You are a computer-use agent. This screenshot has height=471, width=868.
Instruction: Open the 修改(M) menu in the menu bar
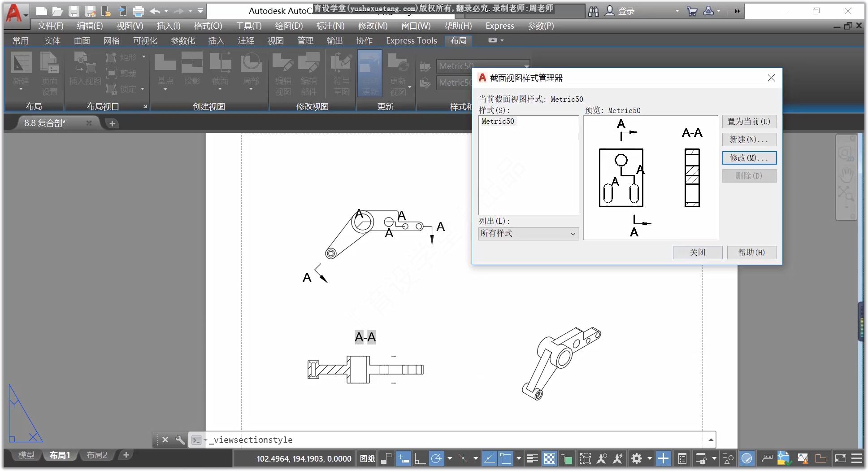pos(373,26)
